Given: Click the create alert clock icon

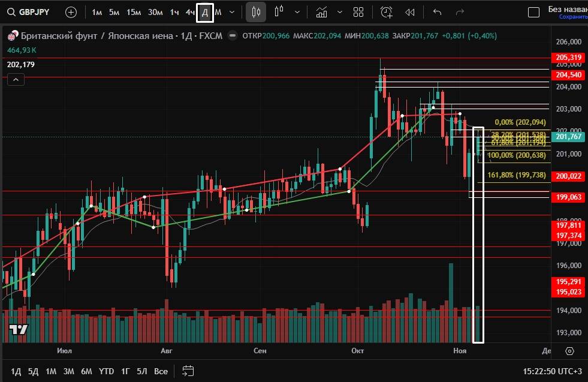Looking at the screenshot, I should coord(387,12).
